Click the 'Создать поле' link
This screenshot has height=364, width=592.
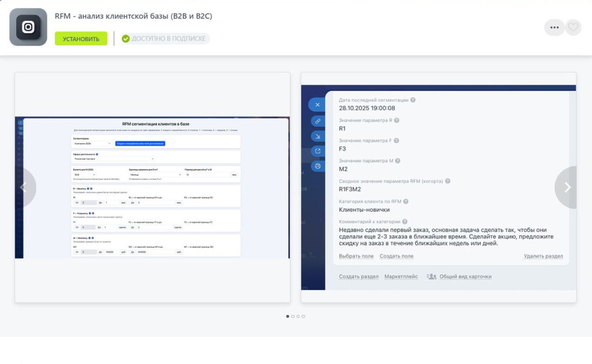tap(396, 256)
